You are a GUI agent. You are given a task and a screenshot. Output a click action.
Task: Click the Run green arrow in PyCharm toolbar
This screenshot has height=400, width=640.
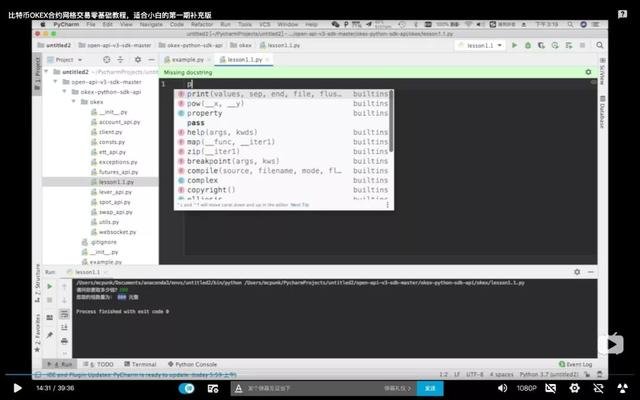point(514,45)
